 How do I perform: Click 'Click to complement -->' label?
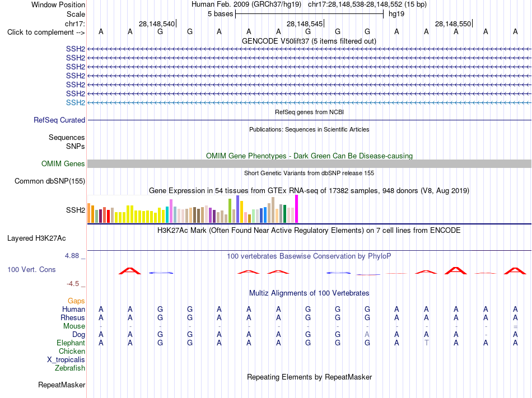46,32
